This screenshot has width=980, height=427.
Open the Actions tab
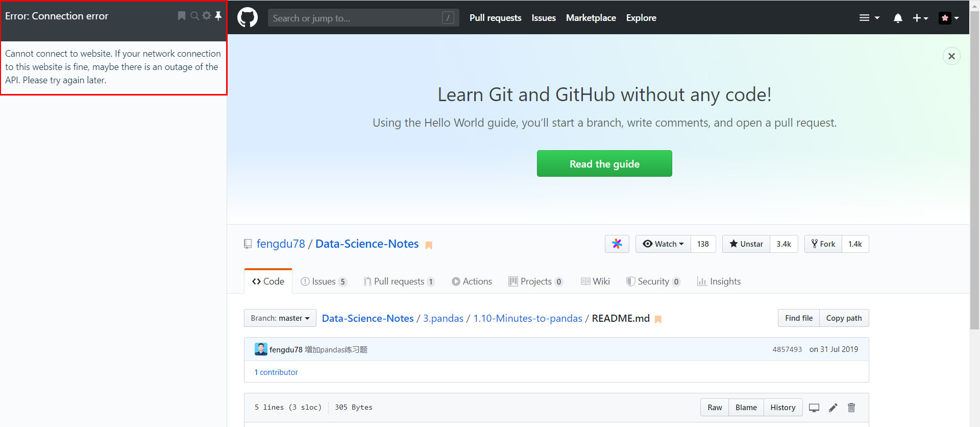click(x=472, y=281)
